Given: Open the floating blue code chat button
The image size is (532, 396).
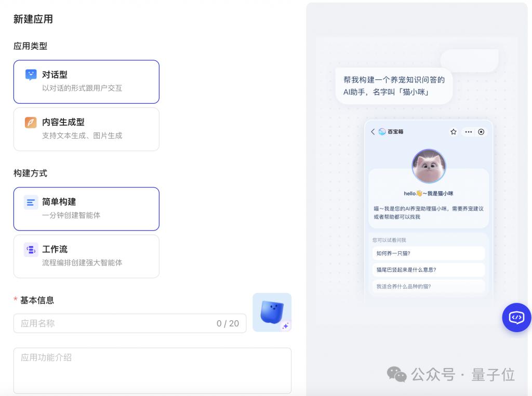Looking at the screenshot, I should (517, 317).
